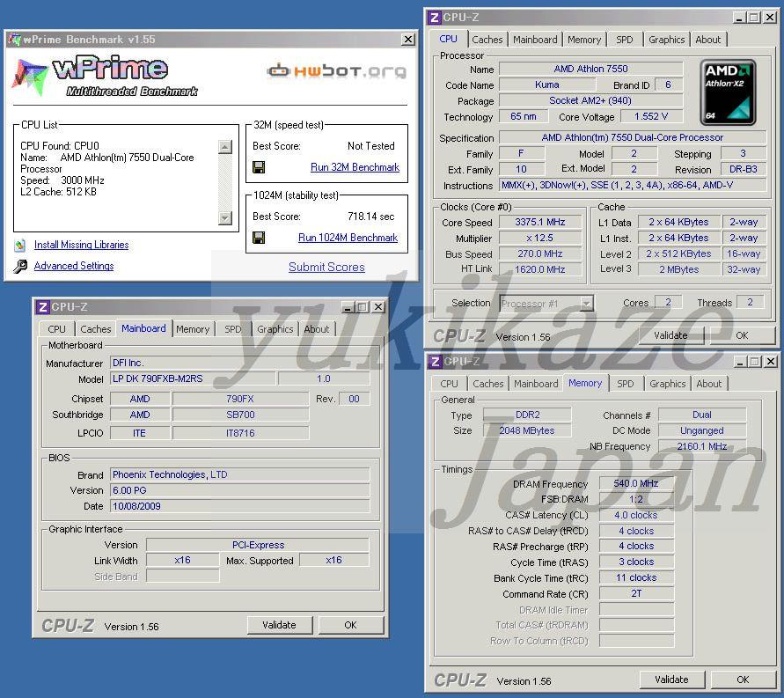Open Advanced Settings link

coord(74,266)
